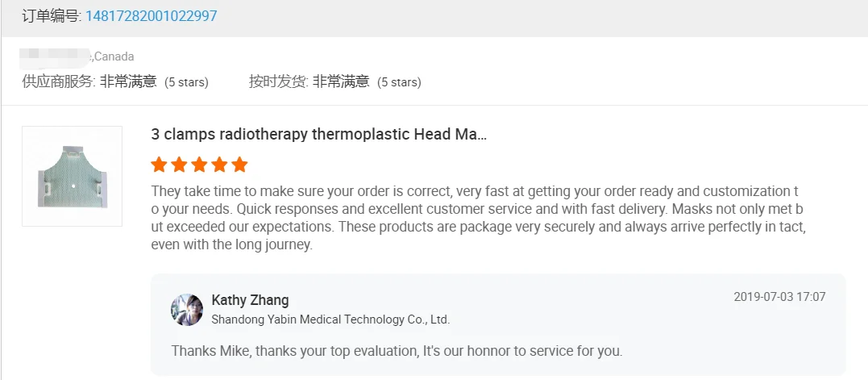This screenshot has width=868, height=380.
Task: Click the first orange rating star
Action: [x=159, y=165]
